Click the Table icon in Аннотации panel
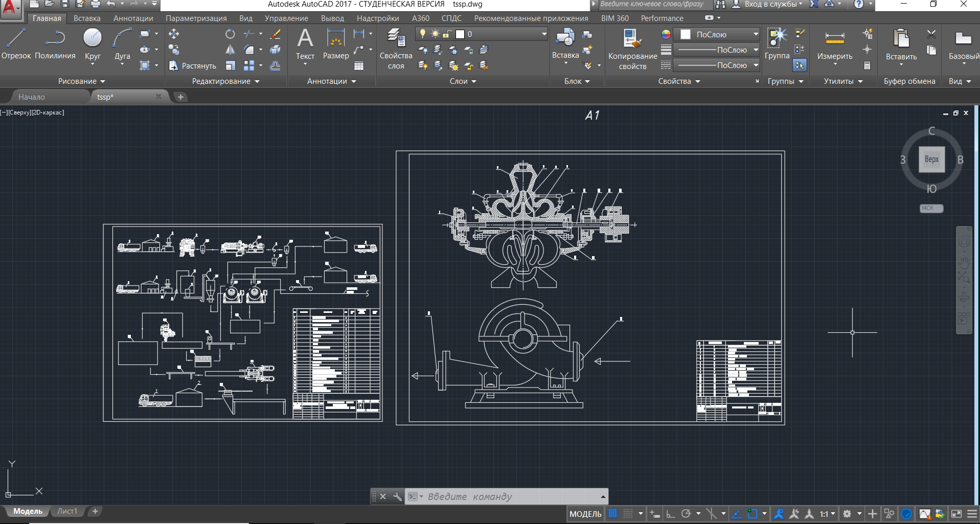The image size is (980, 524). point(359,65)
